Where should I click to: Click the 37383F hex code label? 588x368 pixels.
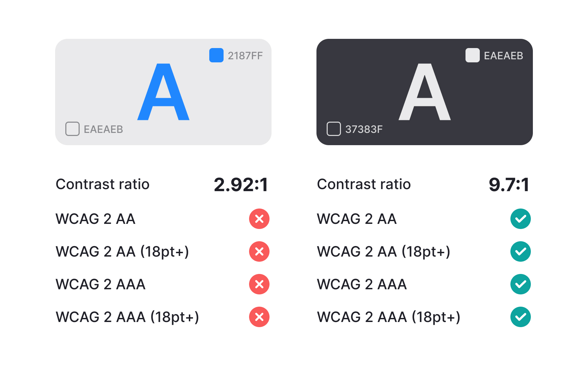click(364, 129)
